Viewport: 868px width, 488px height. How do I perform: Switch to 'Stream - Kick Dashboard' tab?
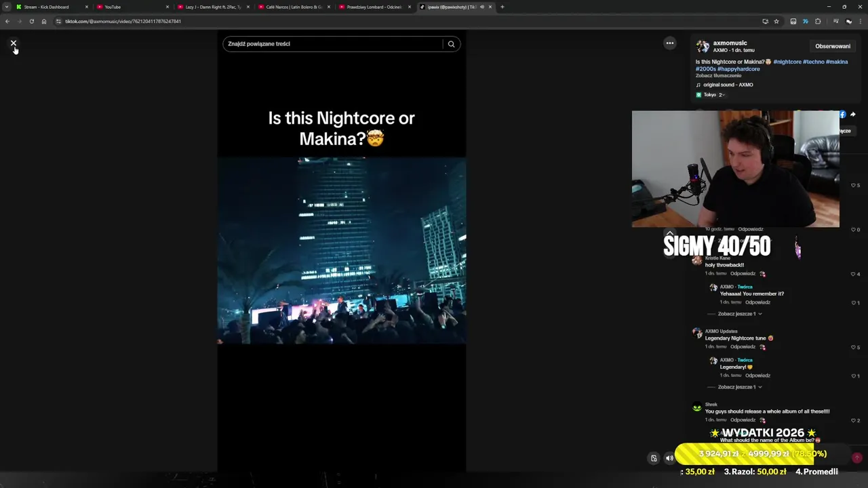click(x=51, y=7)
